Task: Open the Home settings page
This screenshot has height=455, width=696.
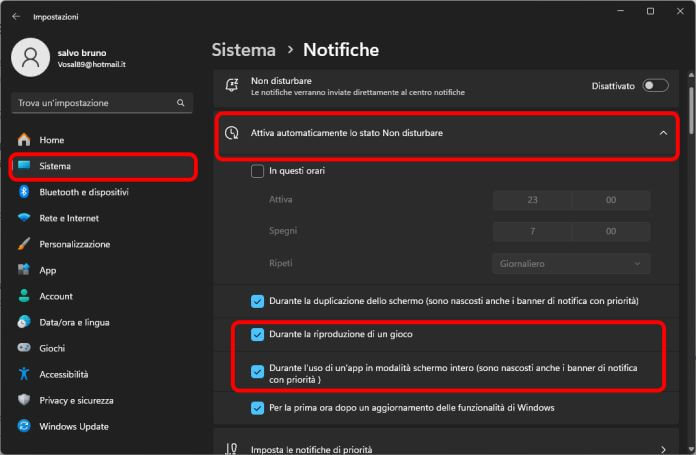Action: click(x=103, y=140)
